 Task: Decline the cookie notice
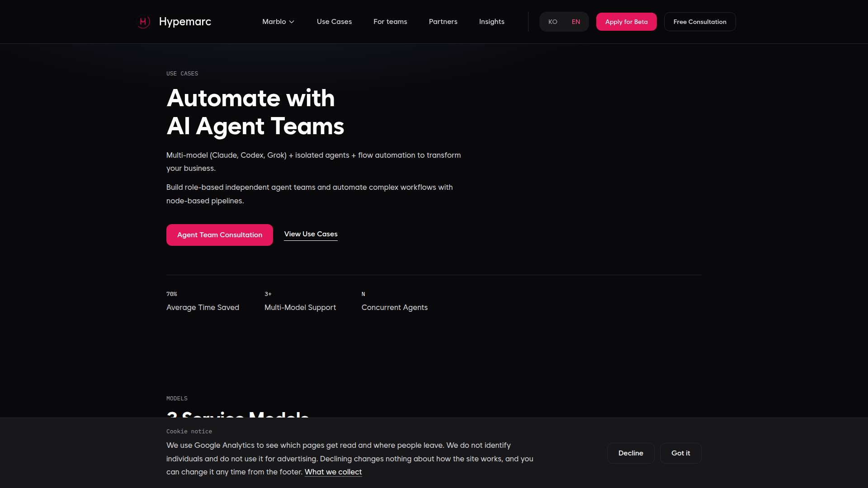(631, 453)
